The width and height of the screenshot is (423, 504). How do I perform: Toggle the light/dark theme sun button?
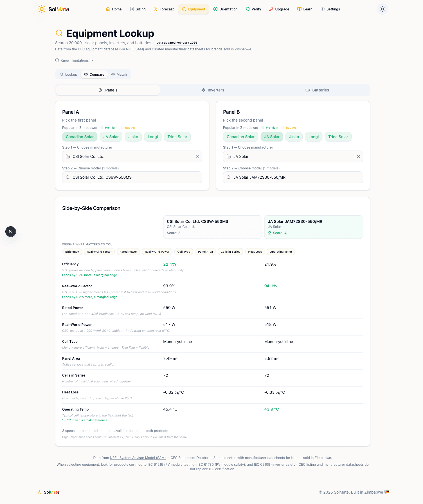pos(382,9)
